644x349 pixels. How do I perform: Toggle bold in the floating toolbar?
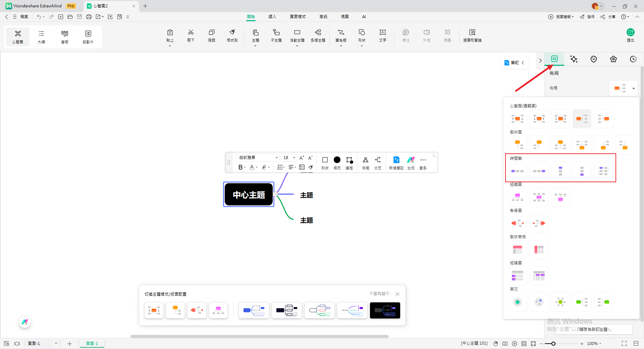pos(240,167)
